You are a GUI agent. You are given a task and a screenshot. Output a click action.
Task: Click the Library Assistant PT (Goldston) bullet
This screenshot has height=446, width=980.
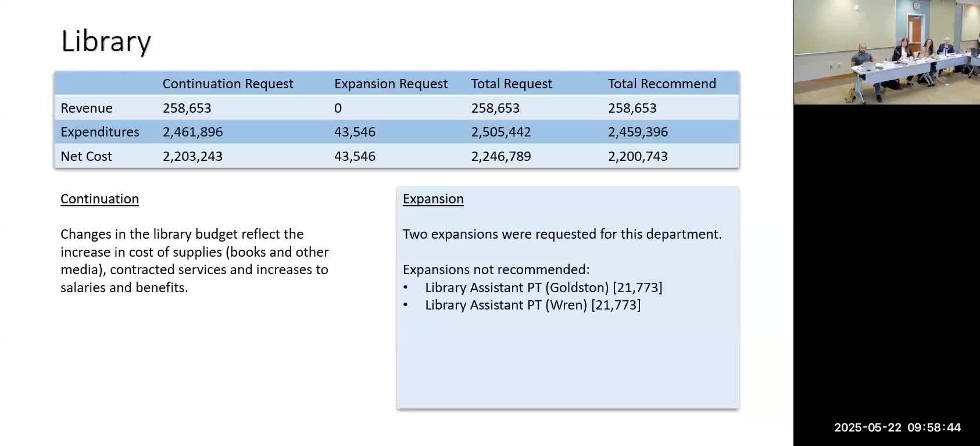[x=543, y=287]
